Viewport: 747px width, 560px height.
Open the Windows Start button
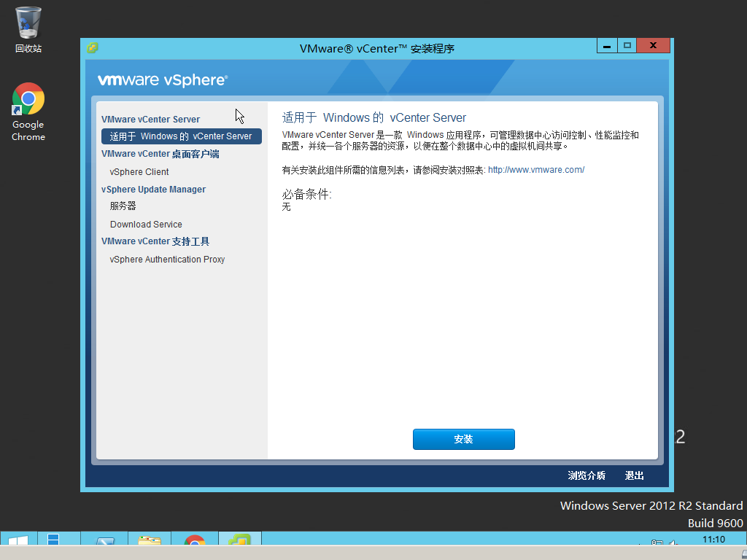pos(18,540)
